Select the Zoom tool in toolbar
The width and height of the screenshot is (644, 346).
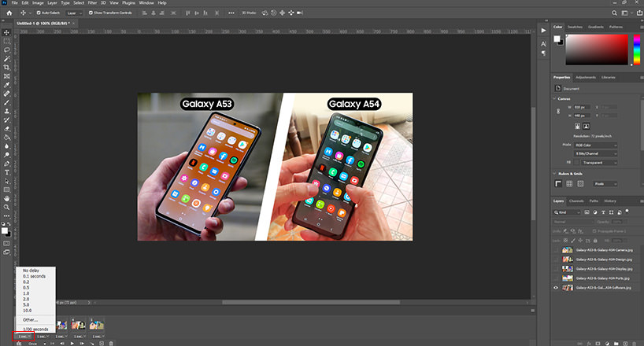tap(6, 207)
